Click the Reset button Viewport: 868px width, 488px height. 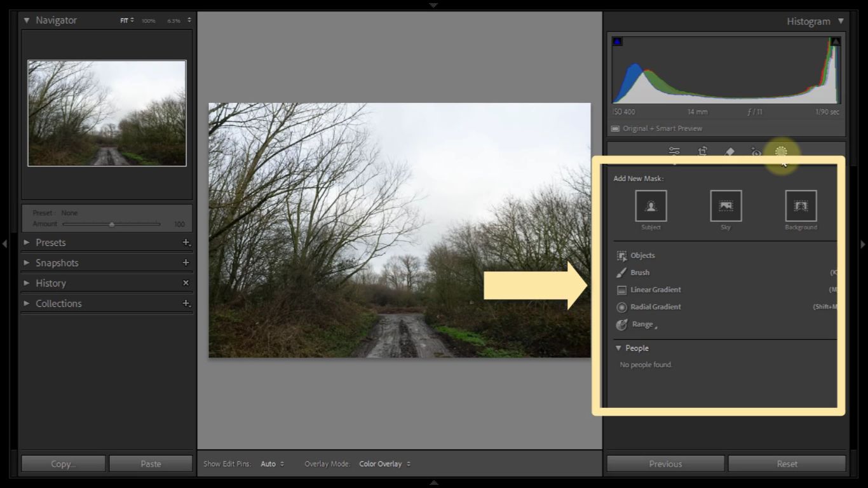pyautogui.click(x=787, y=464)
